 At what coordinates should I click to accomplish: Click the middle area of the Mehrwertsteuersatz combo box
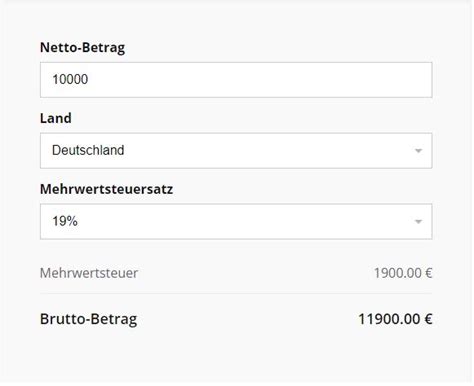(236, 222)
